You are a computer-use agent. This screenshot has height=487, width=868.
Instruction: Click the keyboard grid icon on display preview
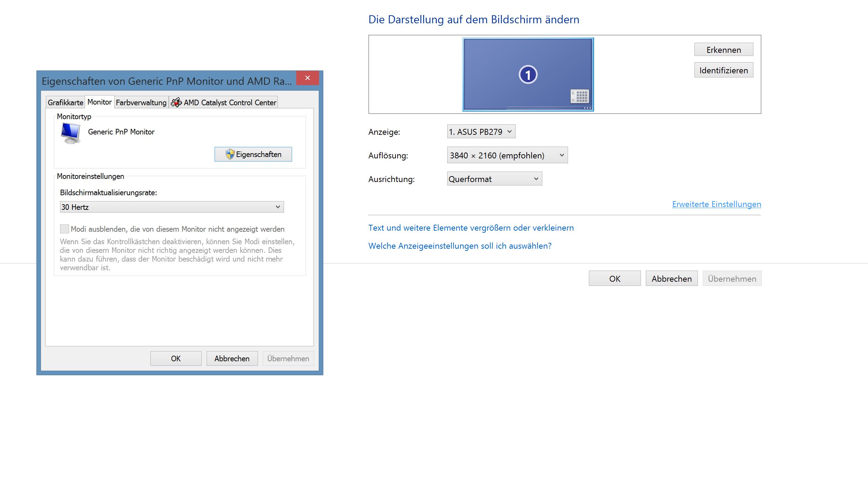tap(579, 96)
